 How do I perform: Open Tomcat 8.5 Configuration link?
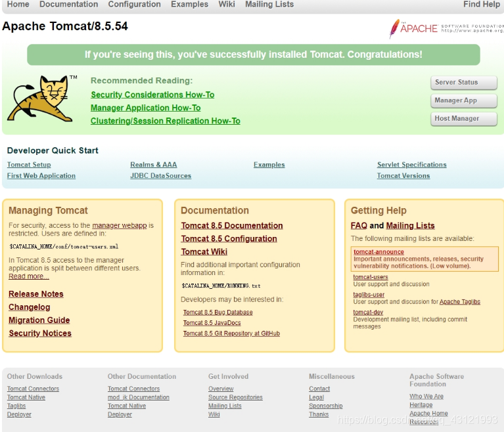(229, 239)
